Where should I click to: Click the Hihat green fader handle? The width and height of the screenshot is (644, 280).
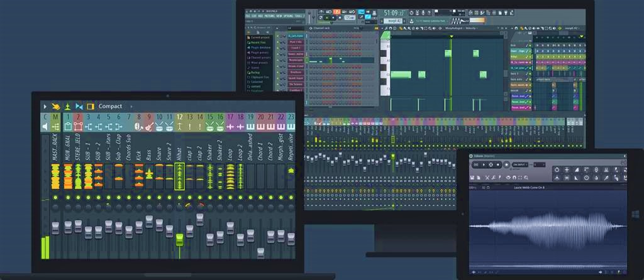tap(179, 240)
